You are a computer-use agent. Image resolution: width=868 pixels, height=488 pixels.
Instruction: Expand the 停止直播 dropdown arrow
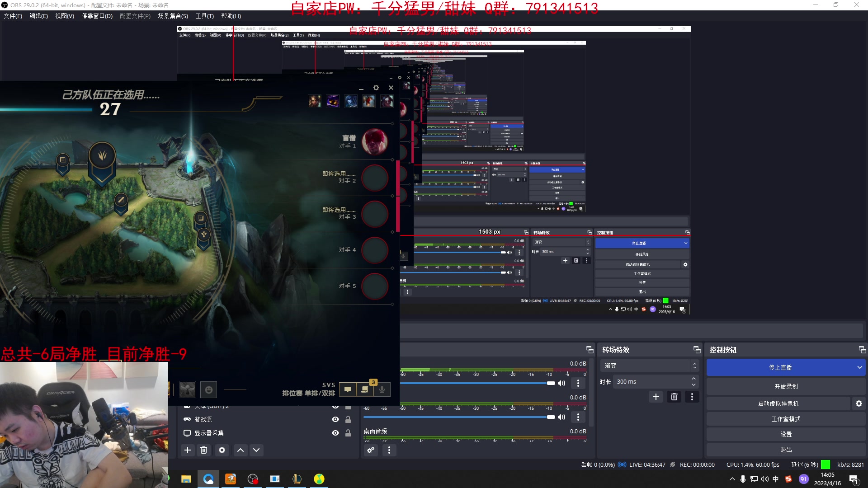[x=859, y=367]
